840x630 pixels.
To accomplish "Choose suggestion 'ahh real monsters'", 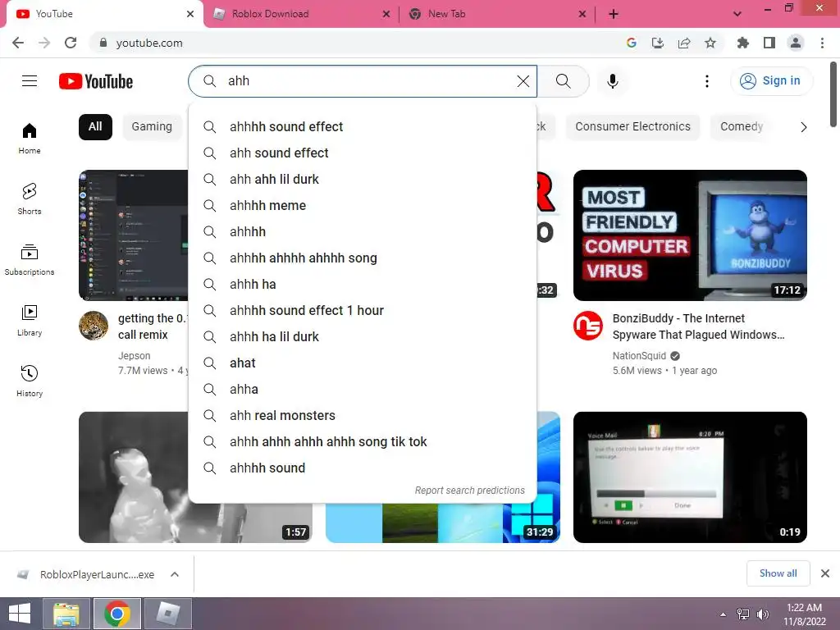I will 363,416.
